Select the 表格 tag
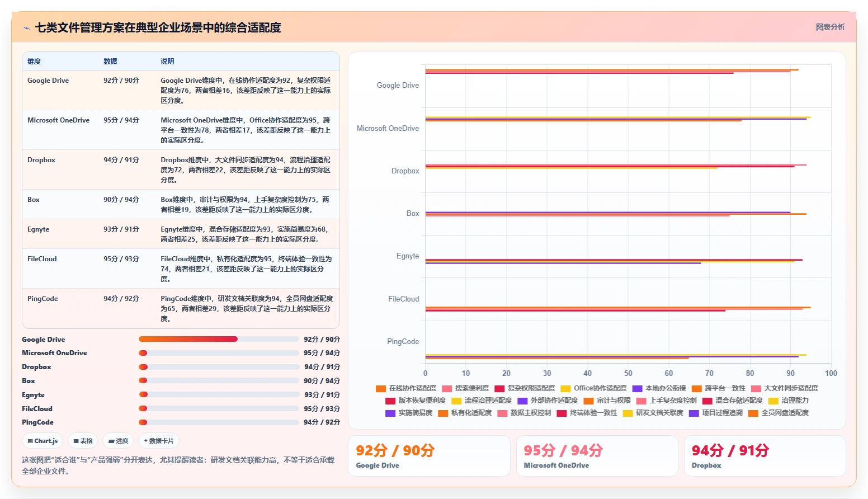Image resolution: width=868 pixels, height=499 pixels. coord(83,441)
